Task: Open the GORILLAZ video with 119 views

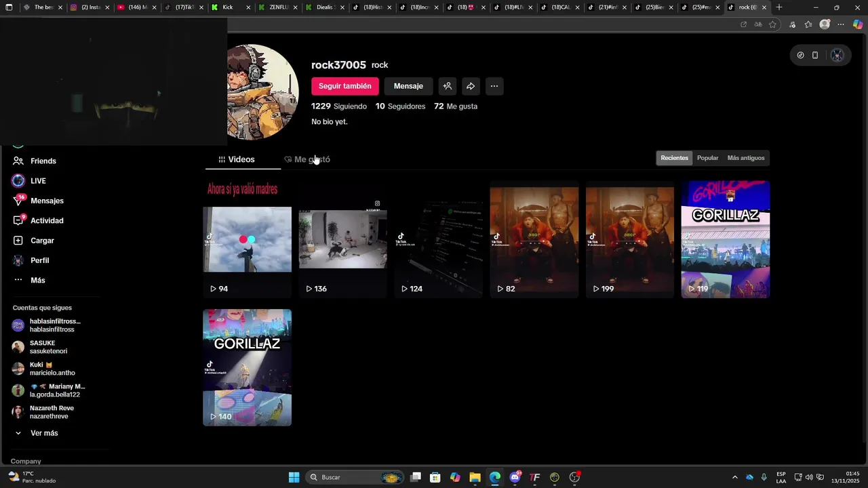Action: 725,239
